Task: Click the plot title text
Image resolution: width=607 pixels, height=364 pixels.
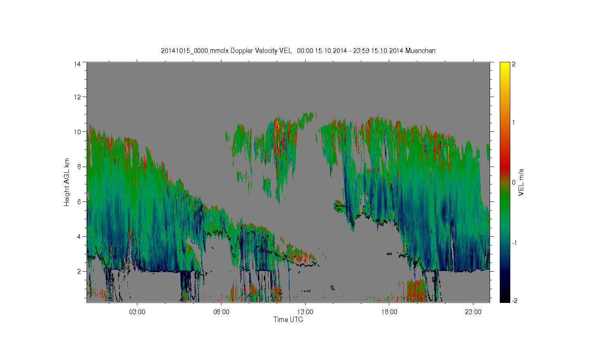Action: tap(298, 51)
